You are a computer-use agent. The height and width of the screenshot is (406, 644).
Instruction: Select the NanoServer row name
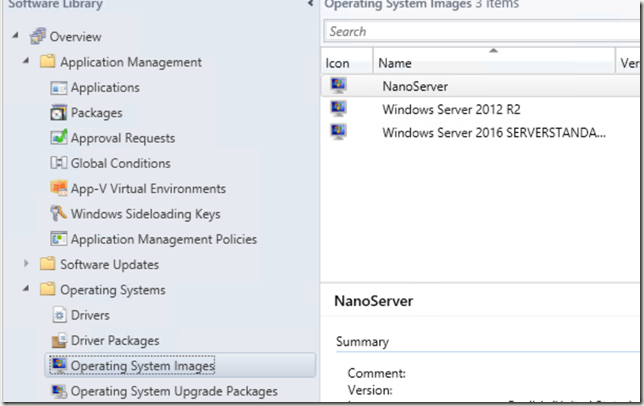[415, 86]
